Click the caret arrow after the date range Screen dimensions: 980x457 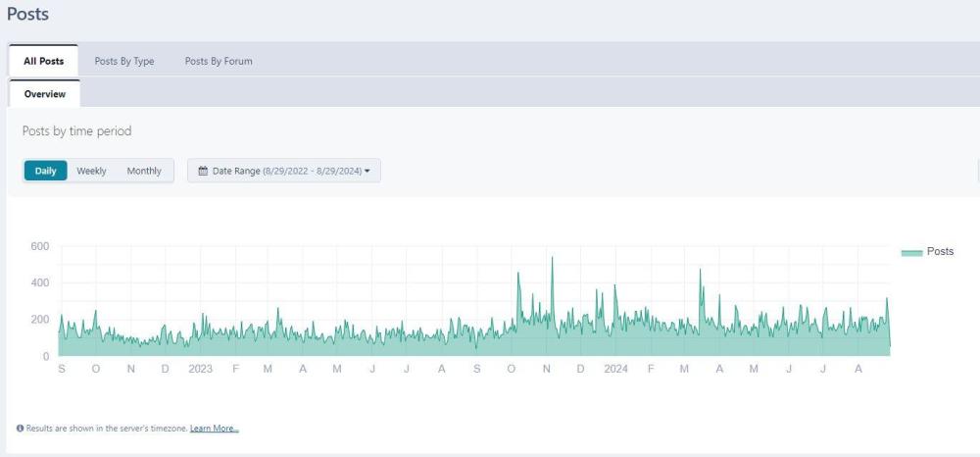pyautogui.click(x=367, y=171)
